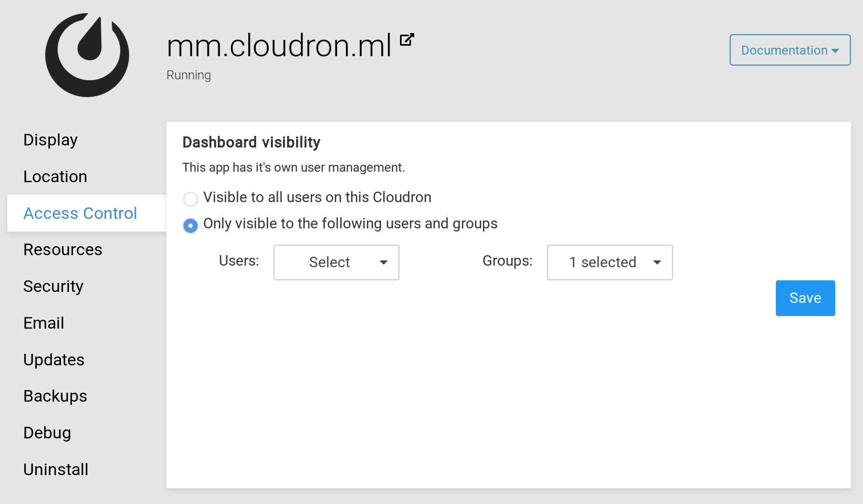Switch to the Display section
The width and height of the screenshot is (863, 504).
pyautogui.click(x=50, y=140)
